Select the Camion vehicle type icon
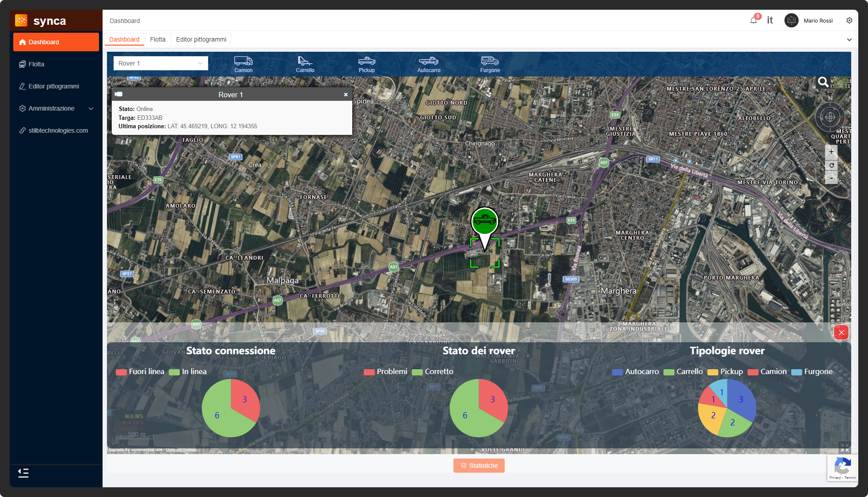 (243, 64)
